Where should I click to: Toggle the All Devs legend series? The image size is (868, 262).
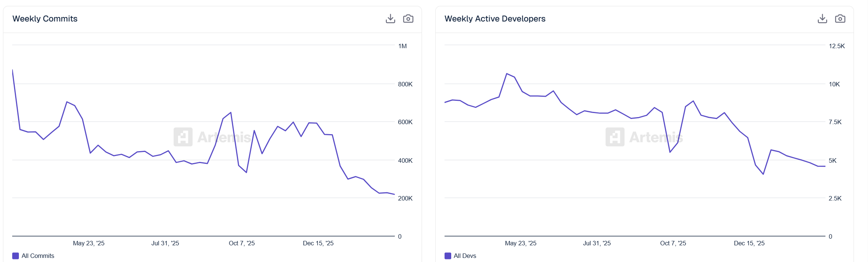[x=465, y=256]
